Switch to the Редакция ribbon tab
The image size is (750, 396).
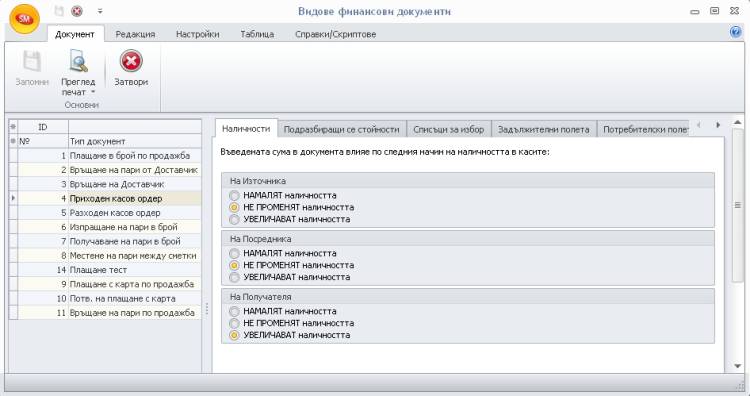[x=135, y=34]
